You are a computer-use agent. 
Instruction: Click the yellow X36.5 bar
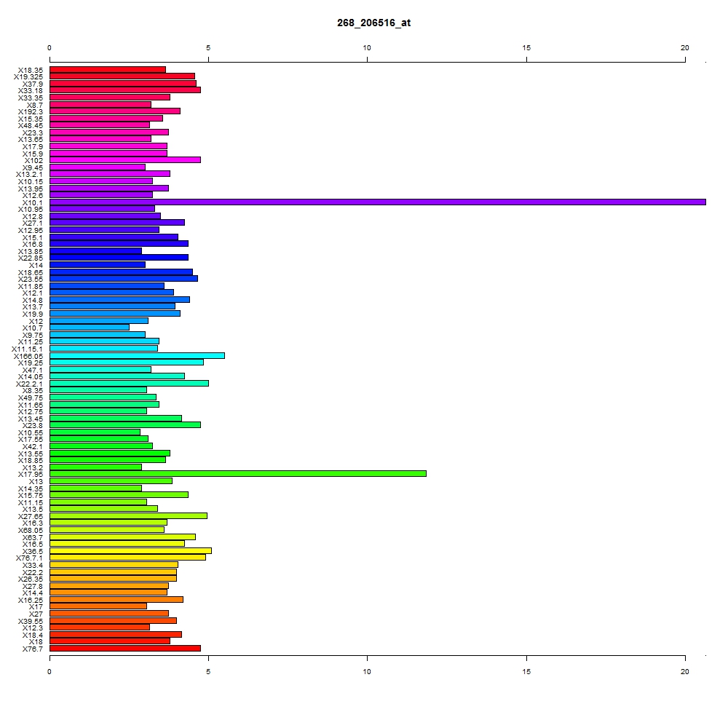[x=130, y=550]
